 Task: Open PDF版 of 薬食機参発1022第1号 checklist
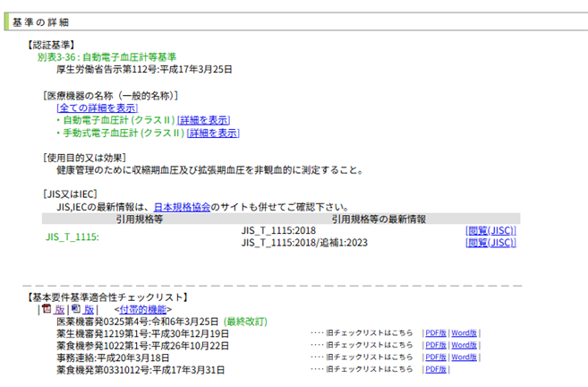pos(435,345)
